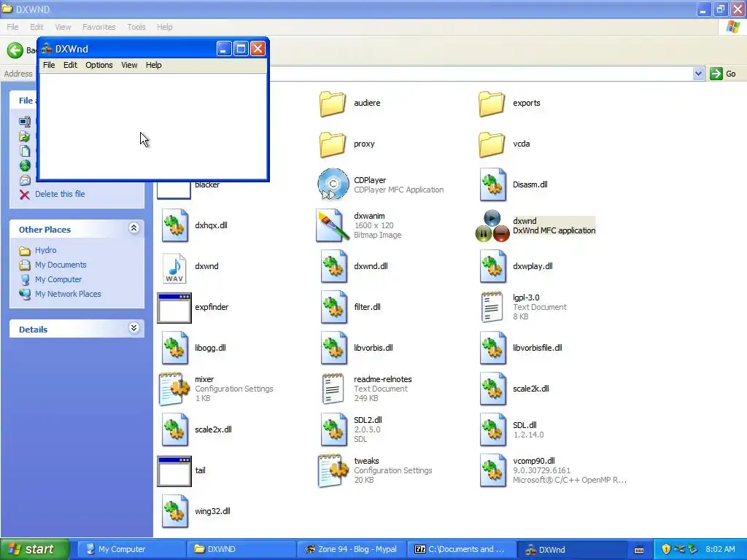Select the tweaks configuration settings icon
Viewport: 747px width, 560px height.
click(x=333, y=471)
